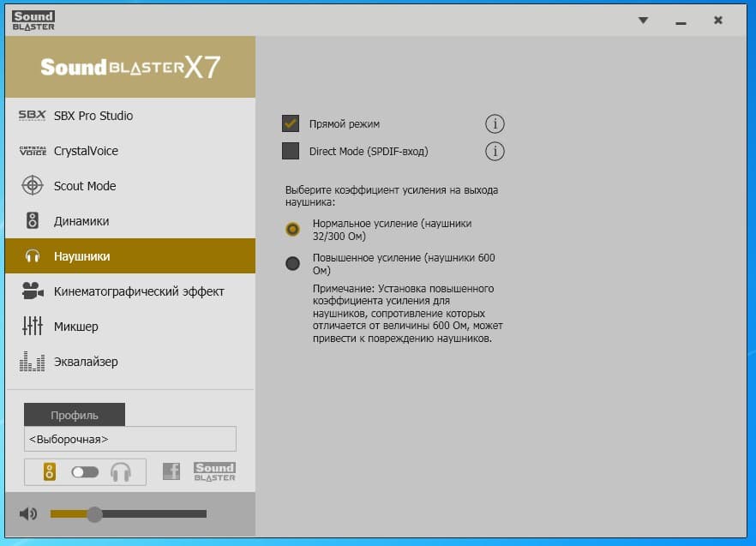Click the camera icon for Кинематографический эффект
Screen dimensions: 756x546
pos(33,291)
